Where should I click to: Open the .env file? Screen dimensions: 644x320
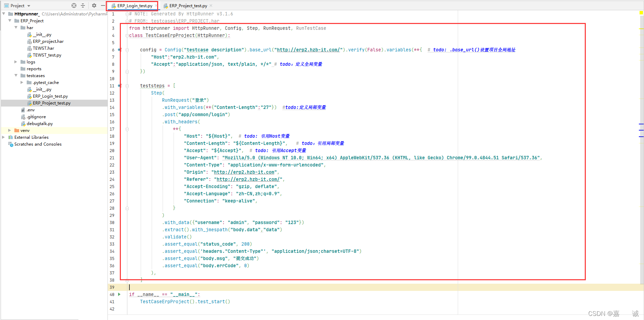tap(30, 110)
